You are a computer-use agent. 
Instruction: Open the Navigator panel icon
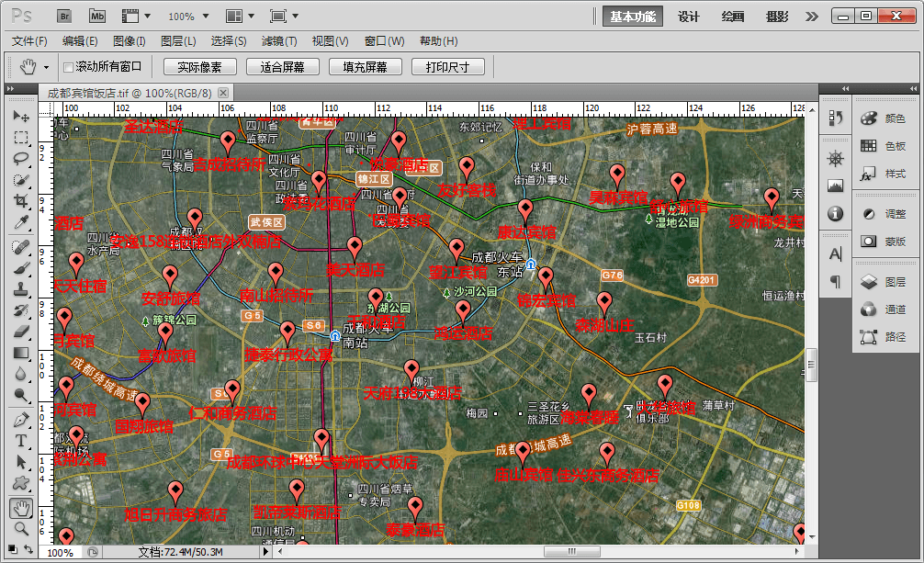(835, 159)
